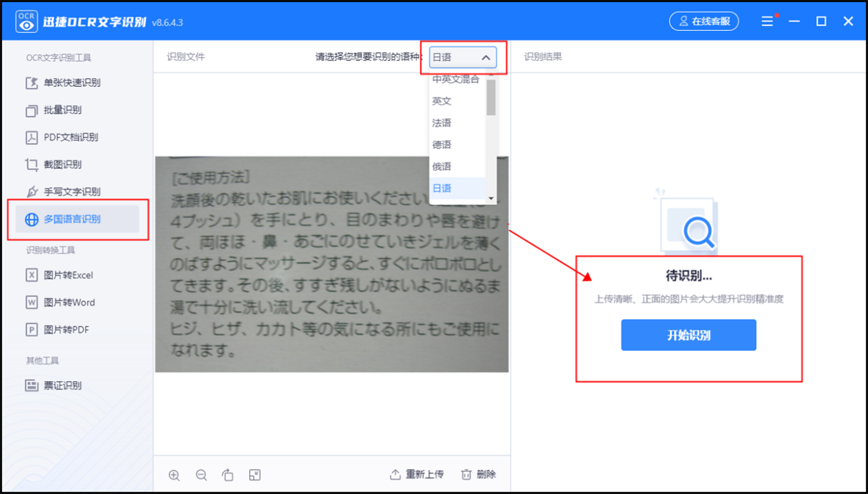
Task: Click the trash can delete icon
Action: tap(467, 474)
